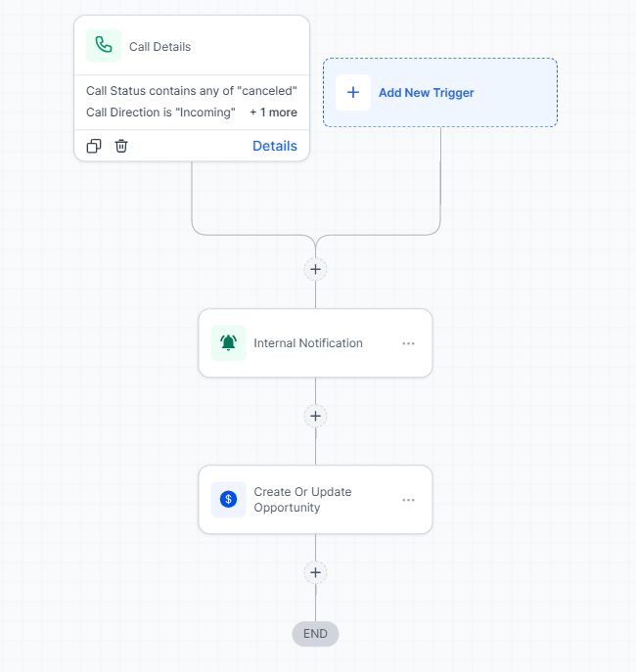
Task: Duplicate the Call Details trigger
Action: pyautogui.click(x=94, y=146)
